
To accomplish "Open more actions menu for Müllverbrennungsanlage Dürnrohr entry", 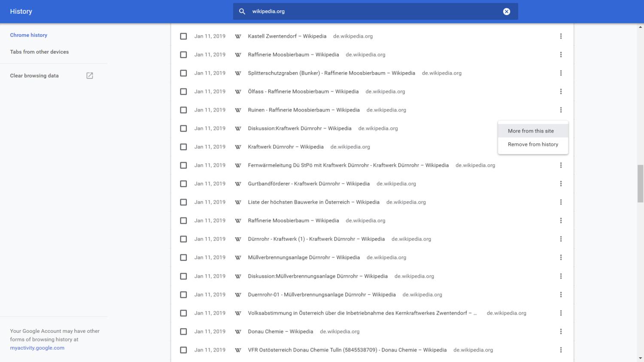I will coord(561,257).
